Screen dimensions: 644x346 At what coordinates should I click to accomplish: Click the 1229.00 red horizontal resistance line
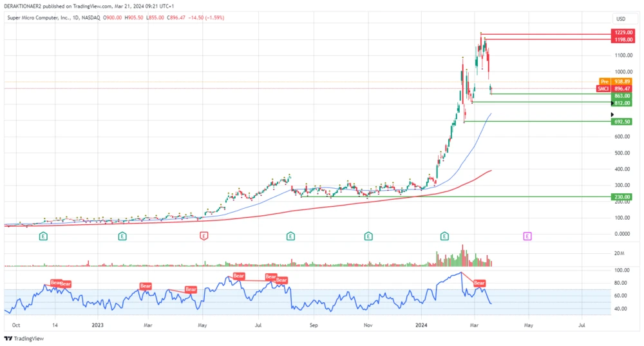(546, 34)
